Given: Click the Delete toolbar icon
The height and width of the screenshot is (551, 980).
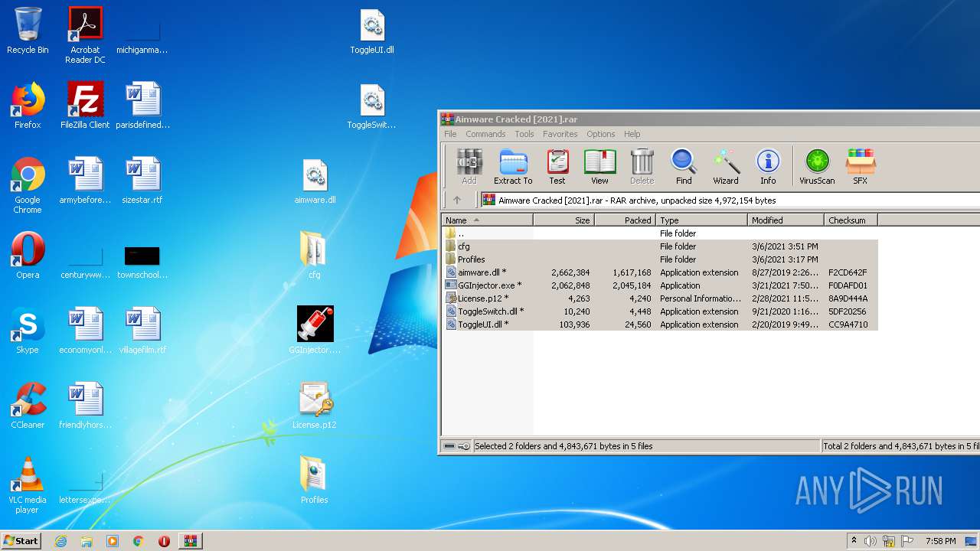Looking at the screenshot, I should pyautogui.click(x=642, y=167).
